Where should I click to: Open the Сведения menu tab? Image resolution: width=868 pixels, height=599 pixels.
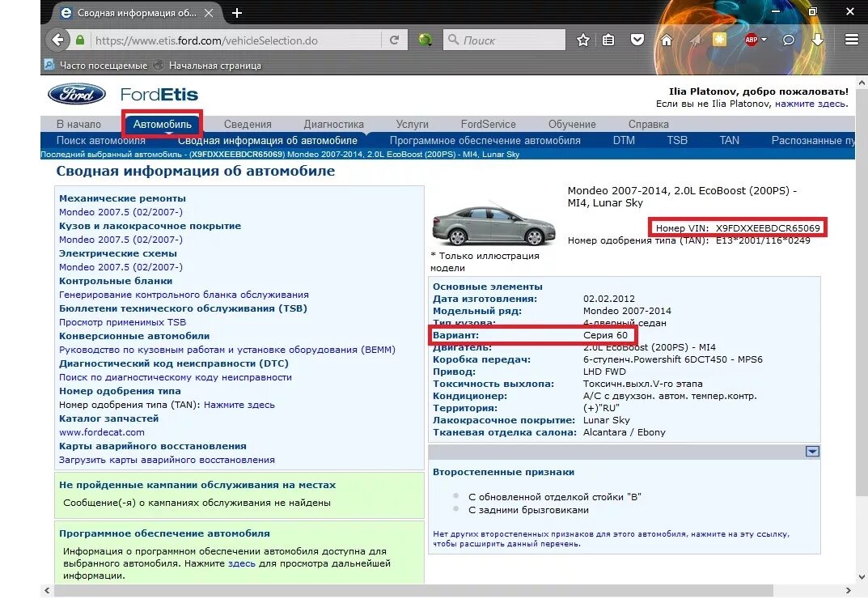click(x=248, y=124)
